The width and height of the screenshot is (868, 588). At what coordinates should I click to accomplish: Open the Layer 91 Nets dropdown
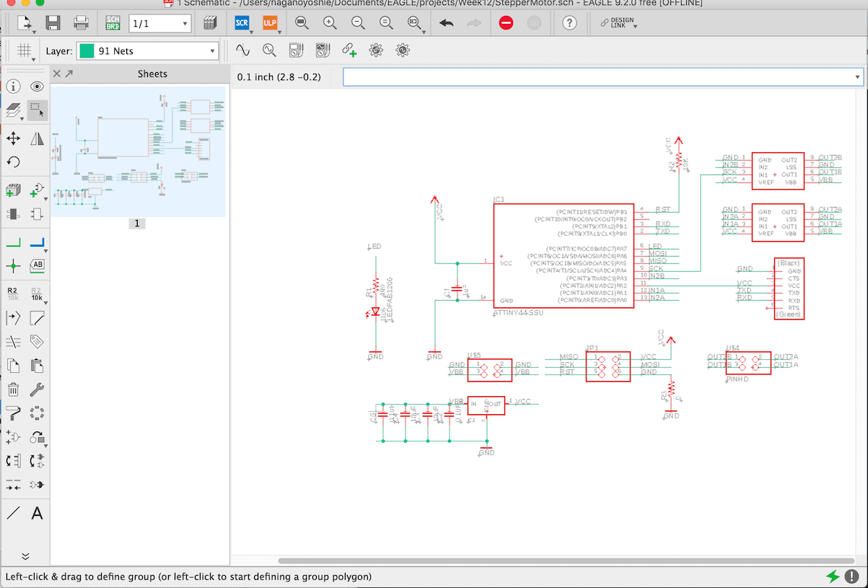click(147, 51)
